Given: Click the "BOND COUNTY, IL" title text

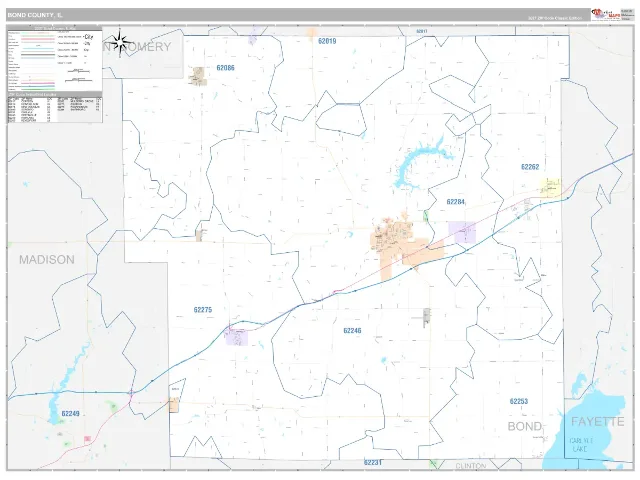Looking at the screenshot, I should [35, 15].
